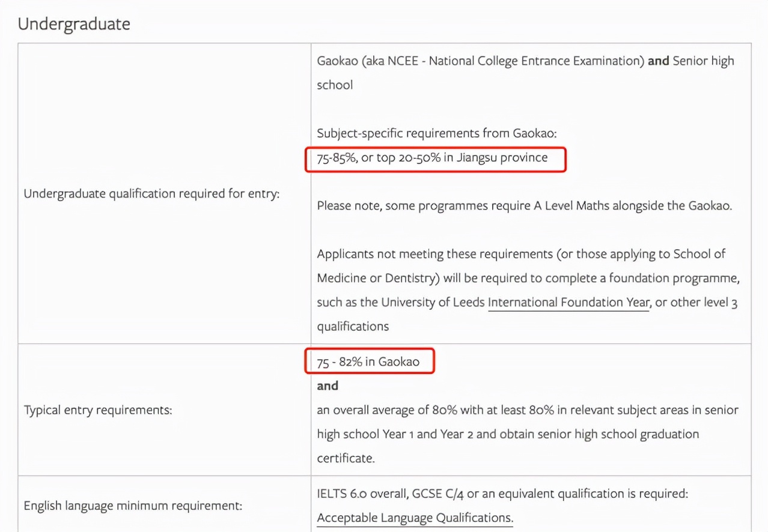Viewport: 768px width, 532px height.
Task: Click the highlighted '75 - 82% in Gaokao' text
Action: tap(368, 361)
